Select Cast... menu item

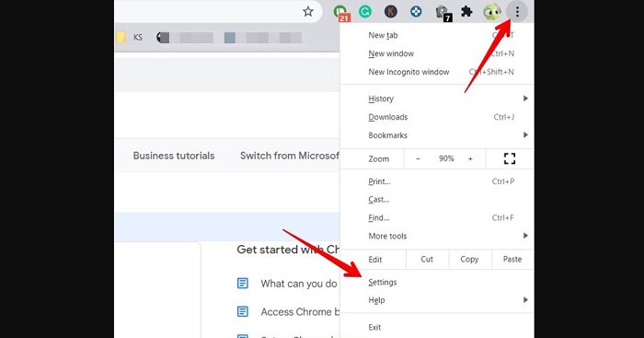click(437, 200)
